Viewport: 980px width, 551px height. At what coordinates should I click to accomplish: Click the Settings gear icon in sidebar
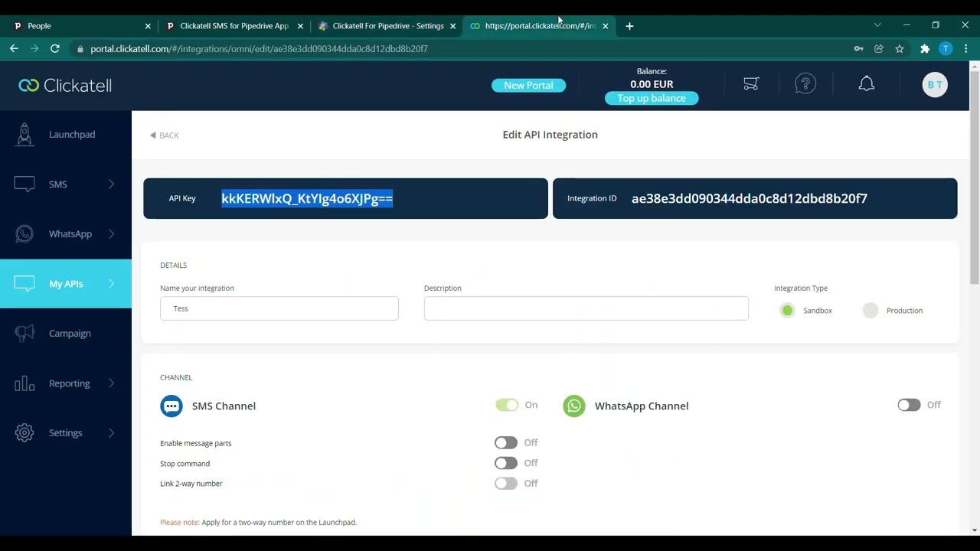[24, 433]
